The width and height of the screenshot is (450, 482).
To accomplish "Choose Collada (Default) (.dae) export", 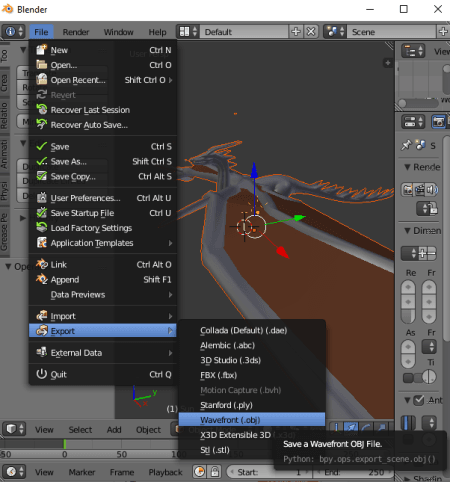I will (252, 330).
